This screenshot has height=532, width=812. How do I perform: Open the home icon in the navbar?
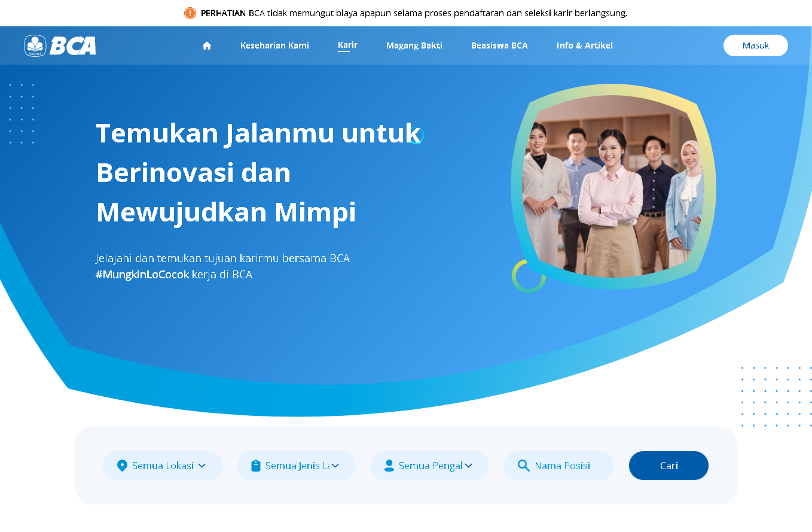point(207,45)
